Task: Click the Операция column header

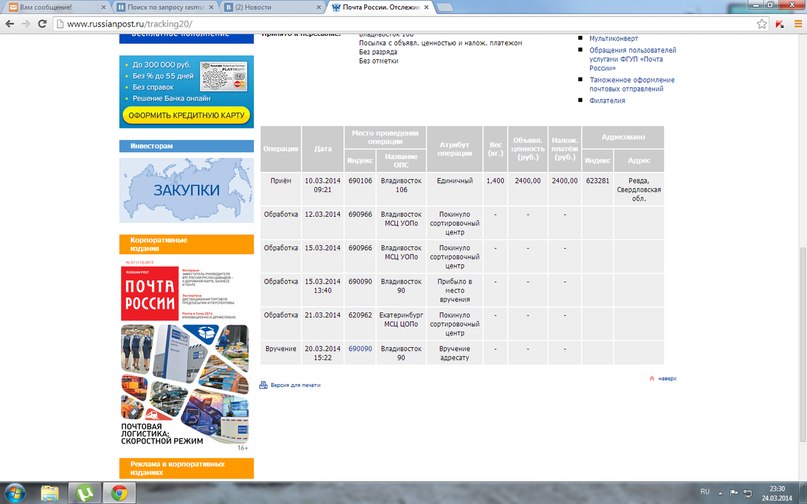Action: coord(280,149)
